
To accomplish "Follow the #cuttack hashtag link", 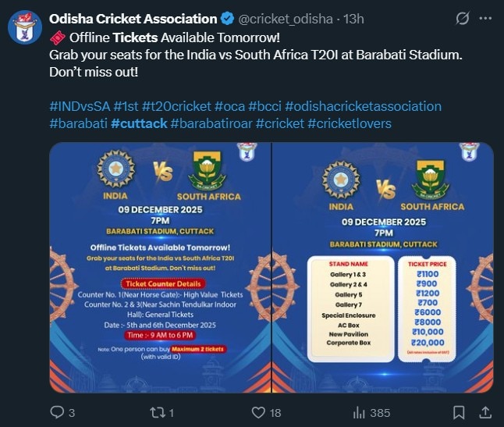I will tap(139, 123).
